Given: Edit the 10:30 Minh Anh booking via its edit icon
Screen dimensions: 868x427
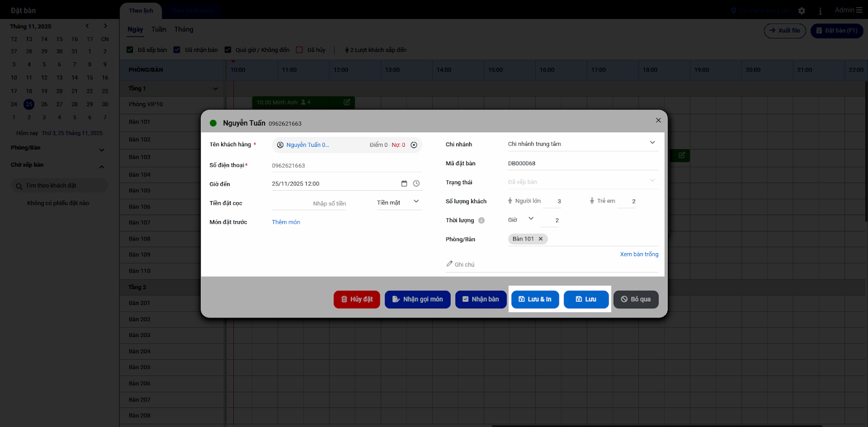Looking at the screenshot, I should pyautogui.click(x=347, y=102).
